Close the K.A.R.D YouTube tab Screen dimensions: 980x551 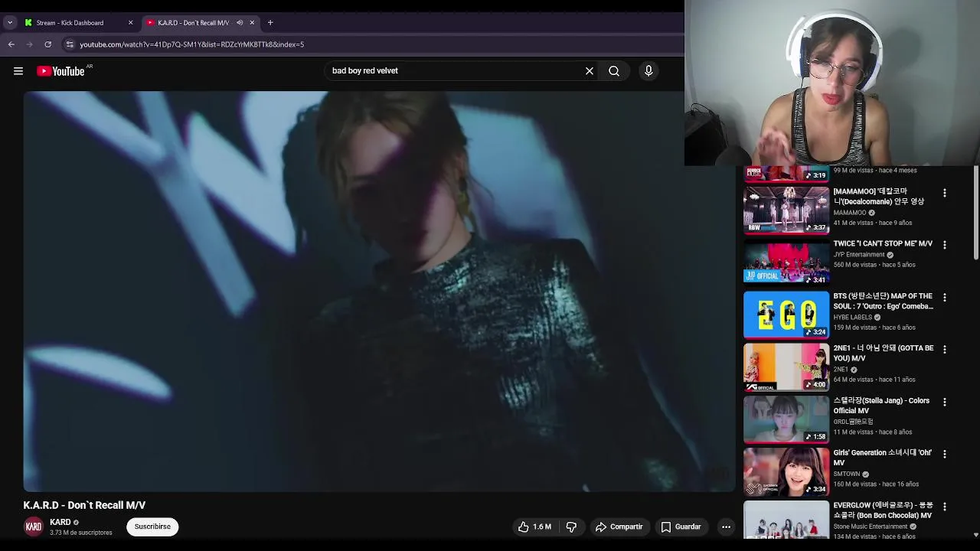(x=252, y=23)
